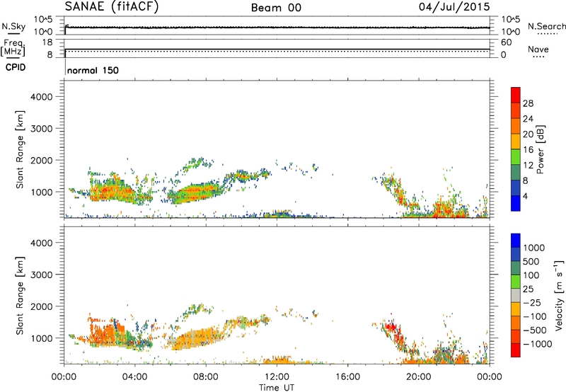Click the '500' label on Velocity color bar

coord(531,261)
